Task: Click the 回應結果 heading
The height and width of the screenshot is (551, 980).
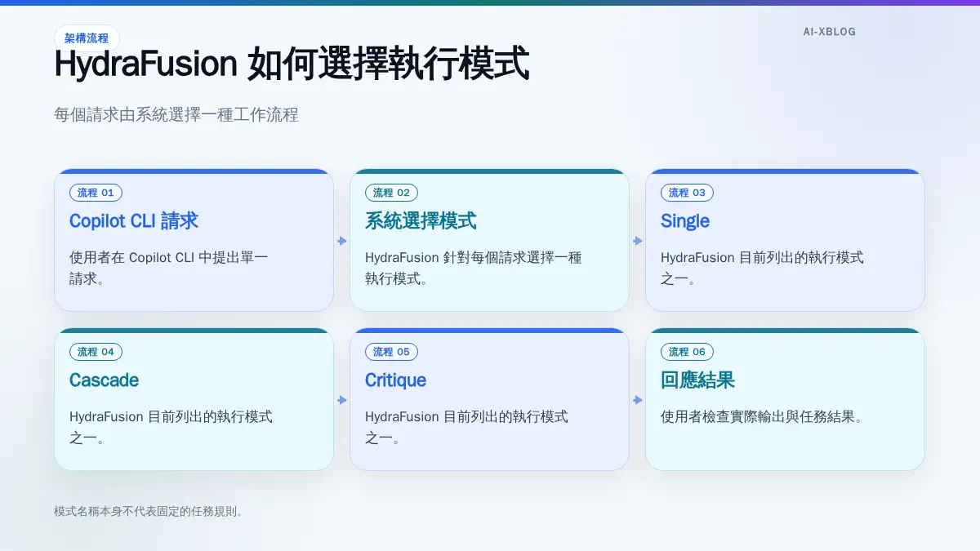Action: tap(697, 380)
